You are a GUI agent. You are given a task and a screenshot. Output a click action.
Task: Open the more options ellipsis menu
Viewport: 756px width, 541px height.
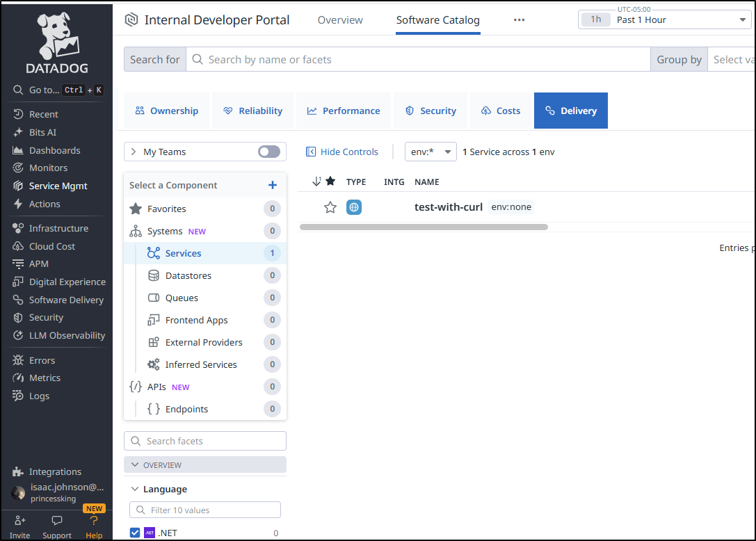519,19
